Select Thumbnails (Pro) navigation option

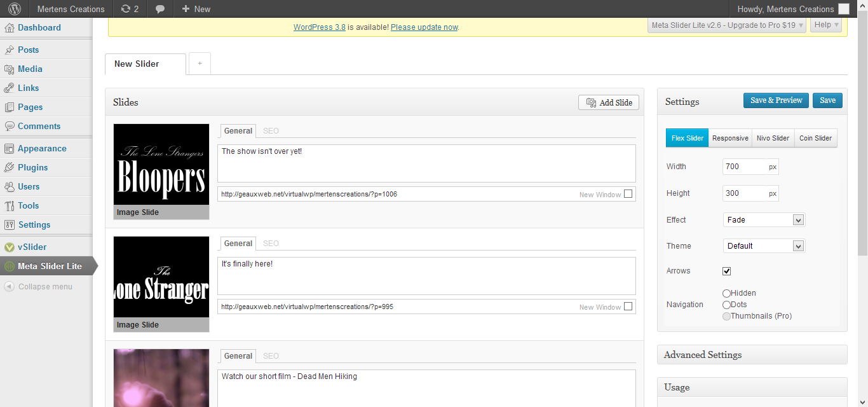(x=727, y=316)
